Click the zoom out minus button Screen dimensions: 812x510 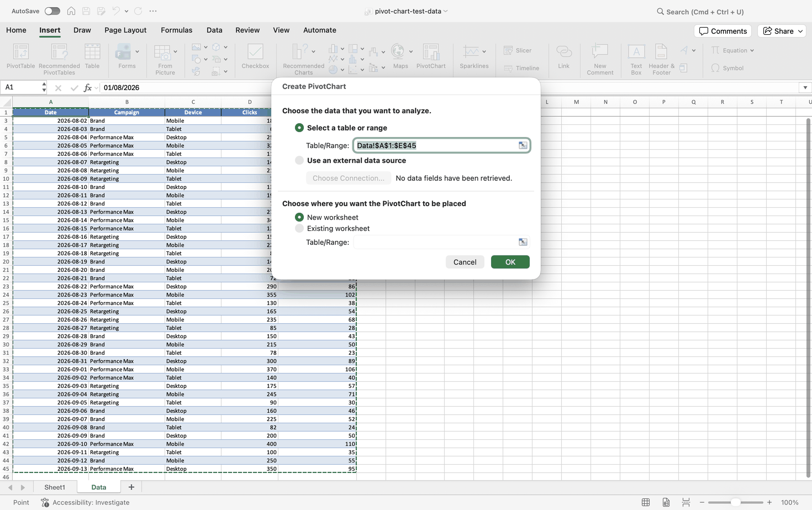tap(702, 502)
